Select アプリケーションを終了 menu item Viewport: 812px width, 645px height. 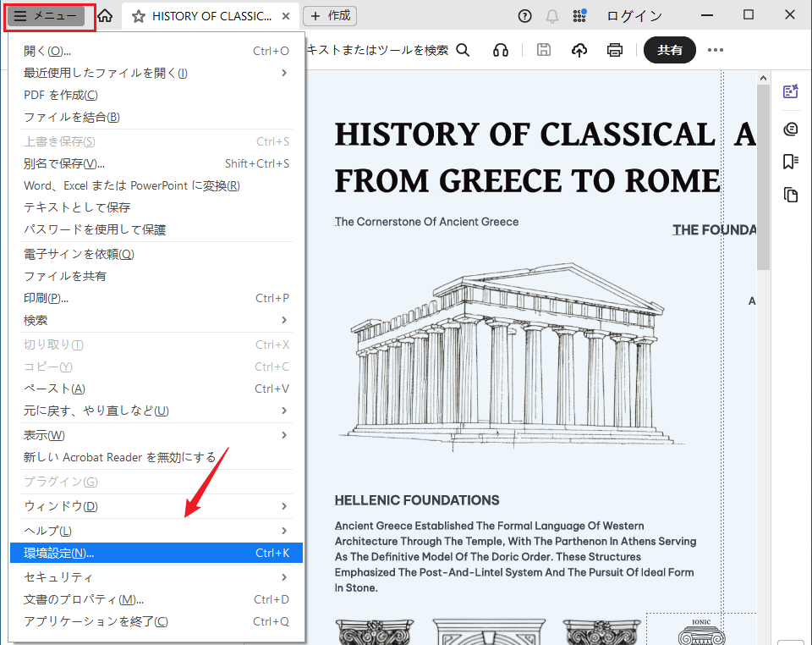click(x=156, y=621)
